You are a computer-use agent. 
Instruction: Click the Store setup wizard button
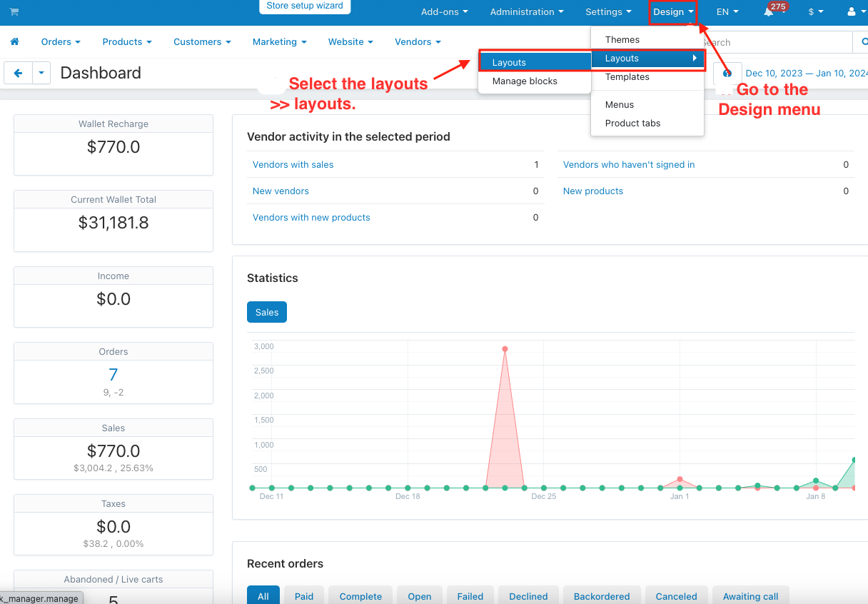click(305, 6)
